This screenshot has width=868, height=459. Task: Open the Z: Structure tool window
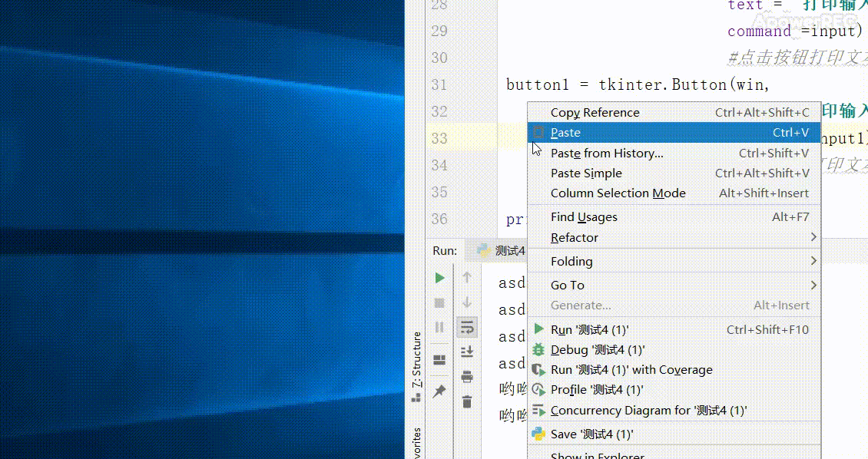[416, 367]
